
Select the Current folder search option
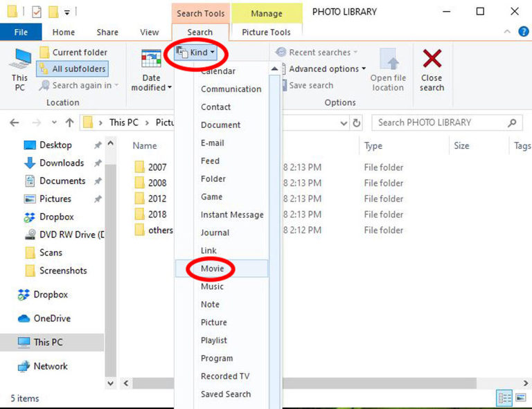(x=73, y=53)
